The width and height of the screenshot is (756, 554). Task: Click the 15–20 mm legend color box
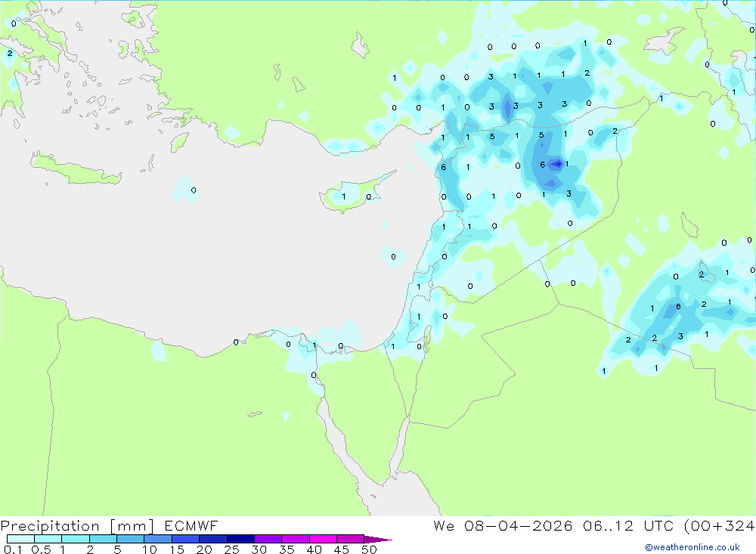coord(186,539)
